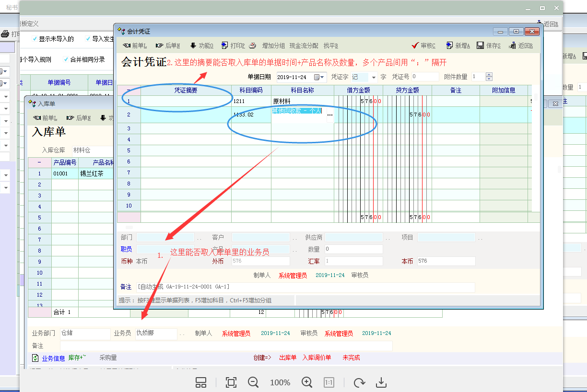
Task: Click the 审核 (audit) checkmark icon
Action: [x=415, y=46]
